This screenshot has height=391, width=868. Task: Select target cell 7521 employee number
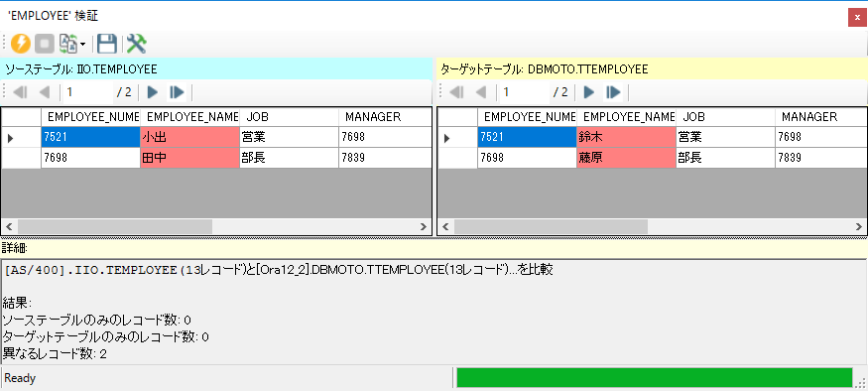[528, 137]
